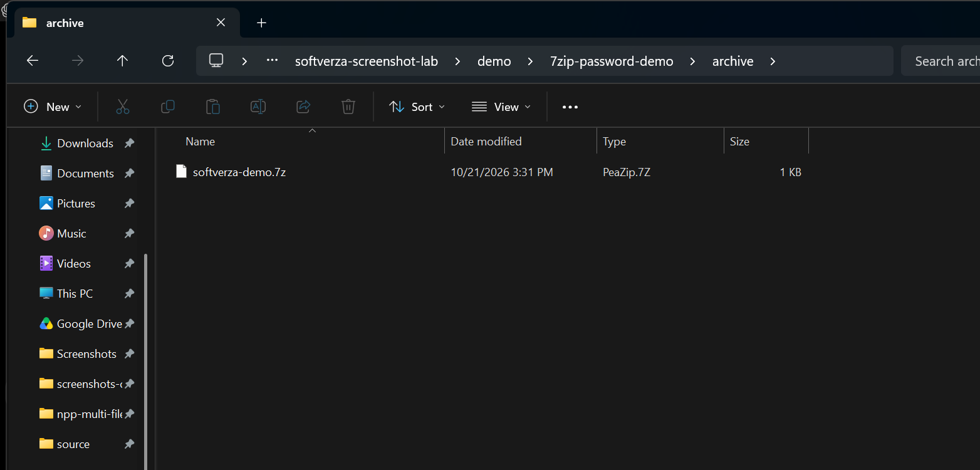Open the View dropdown menu
980x470 pixels.
click(501, 107)
